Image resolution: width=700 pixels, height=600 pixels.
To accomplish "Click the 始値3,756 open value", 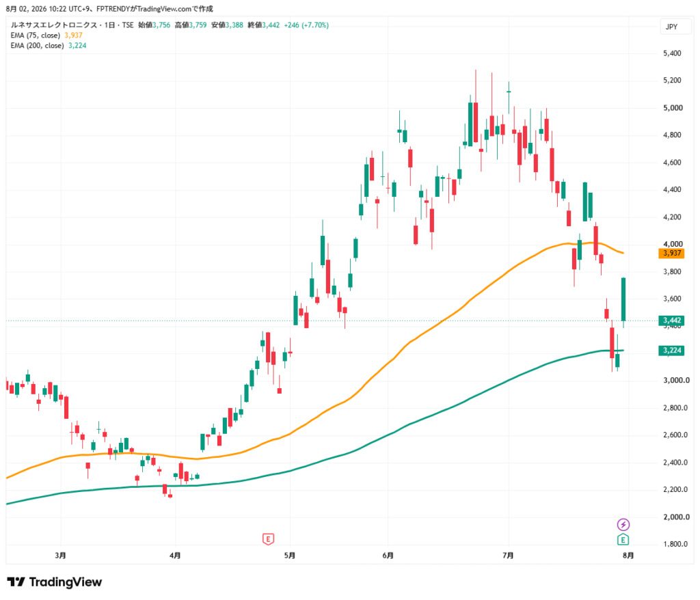I will pyautogui.click(x=154, y=25).
